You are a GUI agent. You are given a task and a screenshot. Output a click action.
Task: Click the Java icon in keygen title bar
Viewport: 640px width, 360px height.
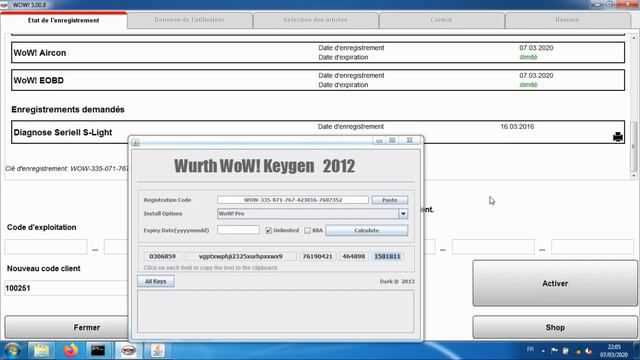[x=136, y=142]
